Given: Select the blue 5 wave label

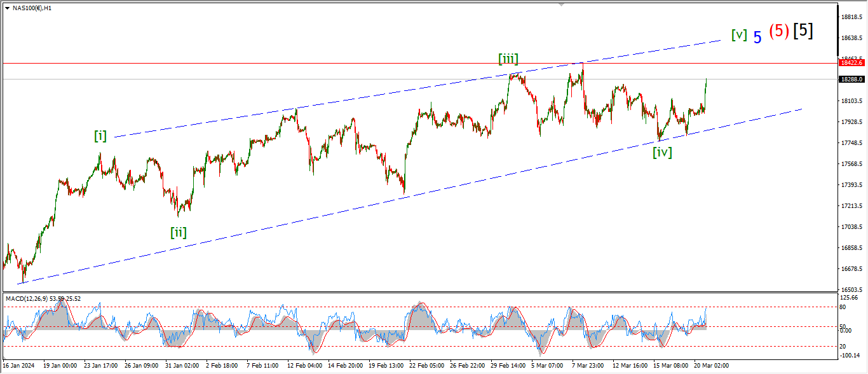Looking at the screenshot, I should 757,37.
